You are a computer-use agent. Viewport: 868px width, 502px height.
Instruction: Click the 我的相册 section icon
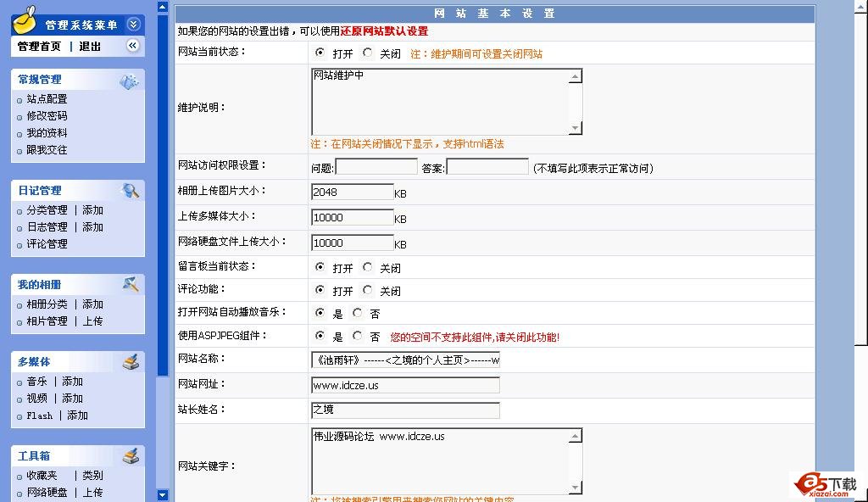click(131, 285)
